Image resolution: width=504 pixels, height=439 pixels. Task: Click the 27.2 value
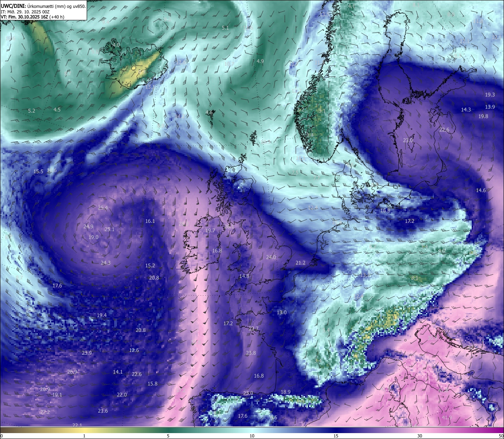click(45, 412)
